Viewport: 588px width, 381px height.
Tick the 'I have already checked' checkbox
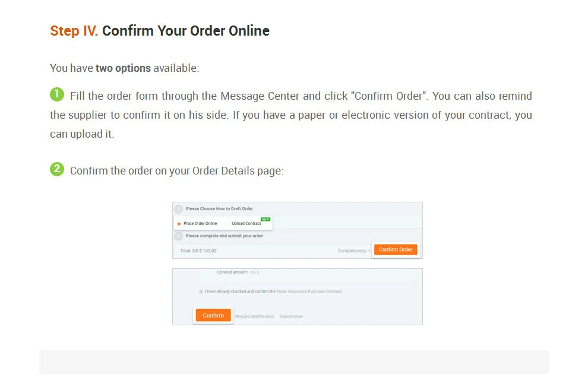(x=201, y=291)
